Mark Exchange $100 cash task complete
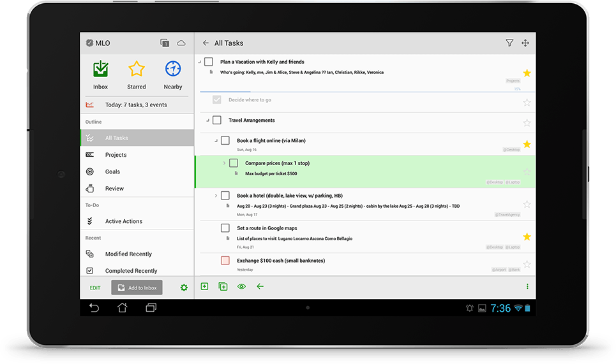 click(225, 261)
